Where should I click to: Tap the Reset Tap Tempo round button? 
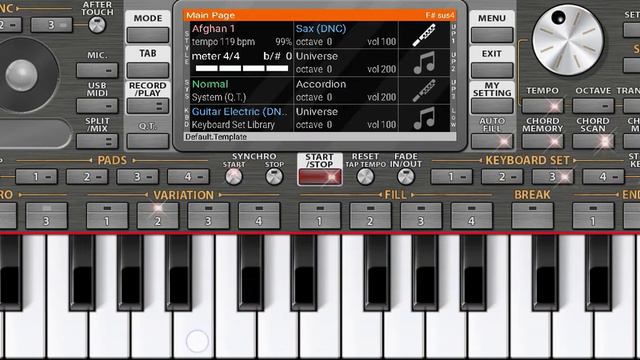[x=365, y=177]
